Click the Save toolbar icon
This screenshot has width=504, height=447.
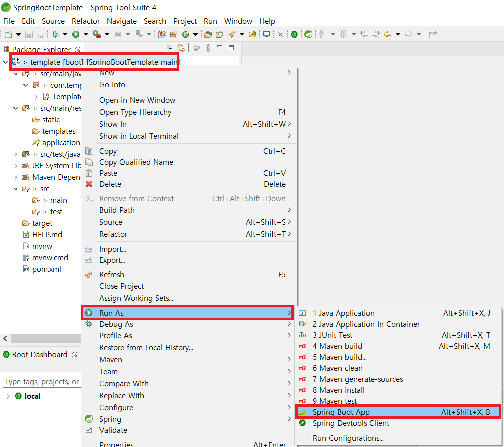[x=29, y=34]
